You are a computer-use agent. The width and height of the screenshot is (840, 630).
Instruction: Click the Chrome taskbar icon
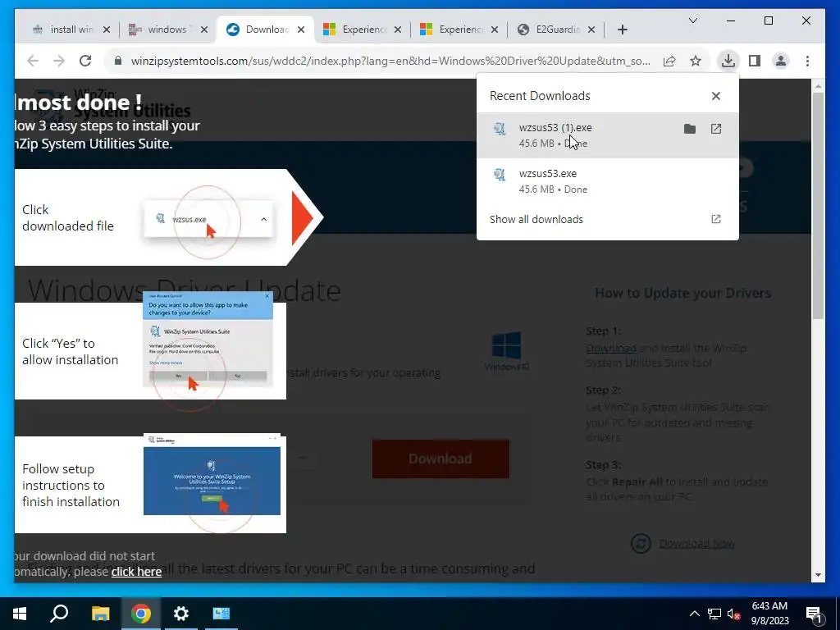[141, 614]
